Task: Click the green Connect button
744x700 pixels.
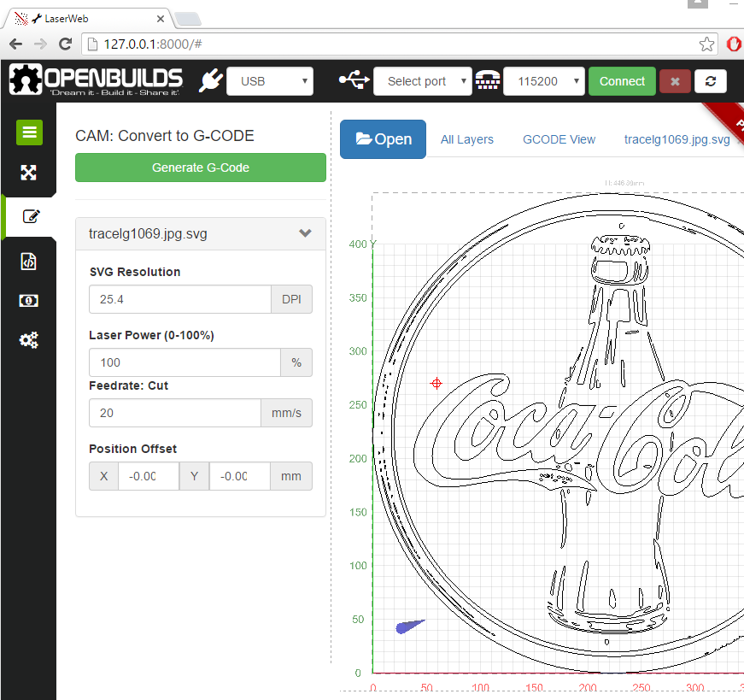Action: 622,81
